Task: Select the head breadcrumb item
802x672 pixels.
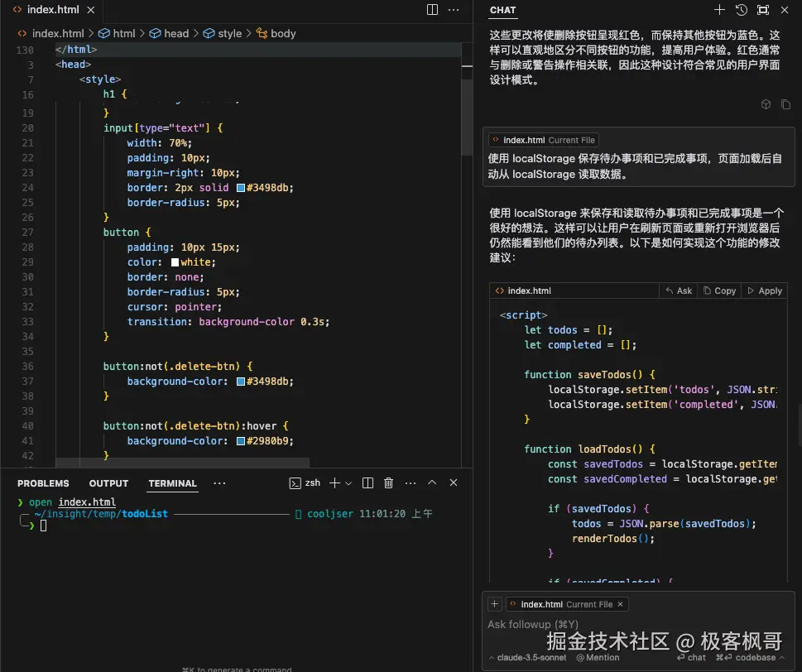Action: click(170, 33)
